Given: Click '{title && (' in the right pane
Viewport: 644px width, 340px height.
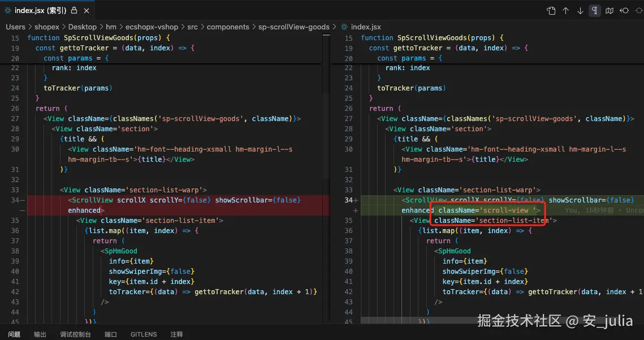Looking at the screenshot, I should pyautogui.click(x=416, y=139).
